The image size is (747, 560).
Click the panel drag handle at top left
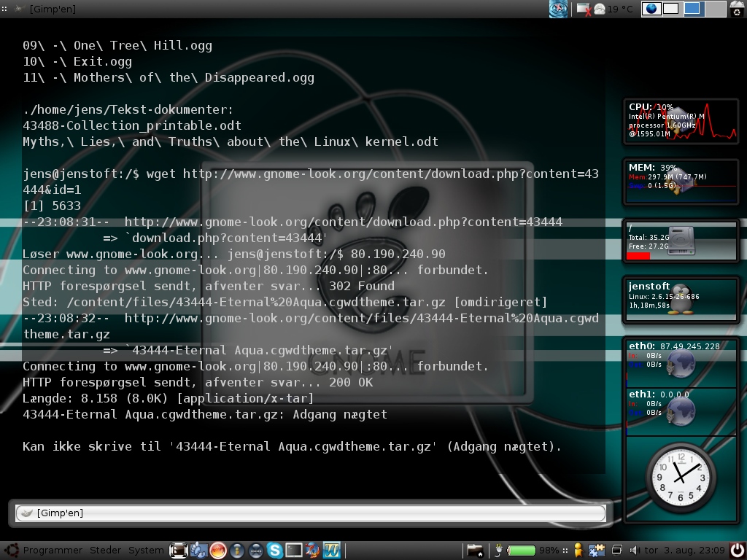[4, 9]
